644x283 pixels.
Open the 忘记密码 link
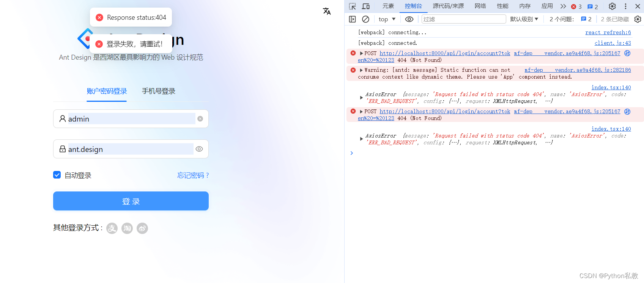[x=193, y=175]
